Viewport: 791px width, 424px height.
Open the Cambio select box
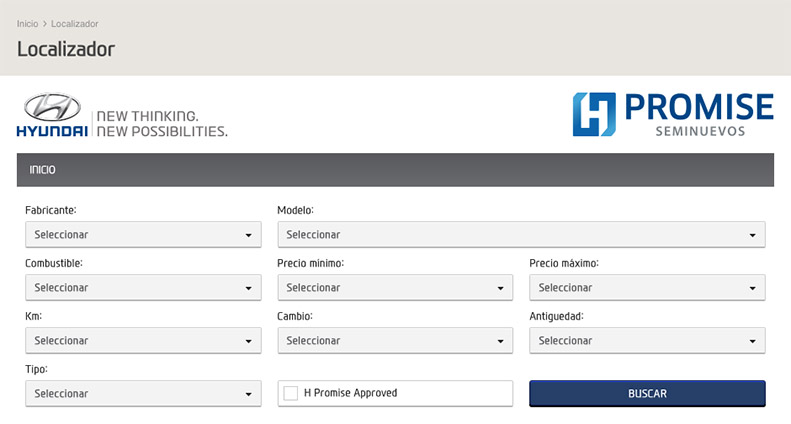[395, 341]
